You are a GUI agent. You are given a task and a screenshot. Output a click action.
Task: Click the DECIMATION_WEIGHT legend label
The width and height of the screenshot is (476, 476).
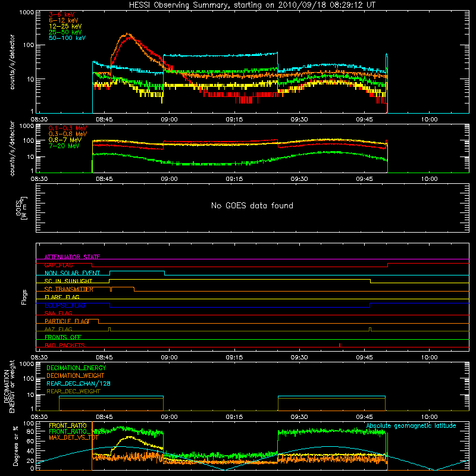(x=76, y=375)
